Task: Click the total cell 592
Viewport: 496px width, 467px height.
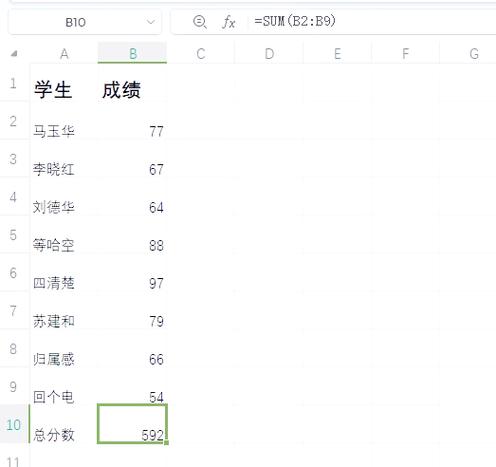Action: click(x=132, y=424)
